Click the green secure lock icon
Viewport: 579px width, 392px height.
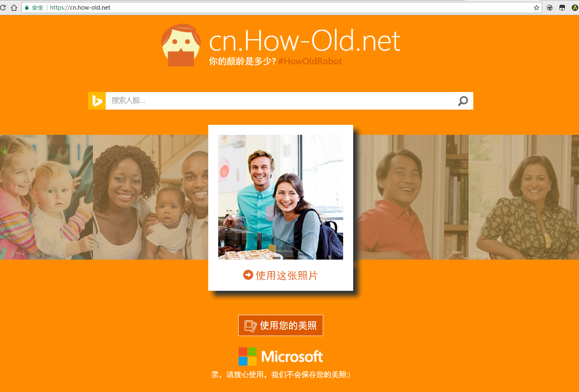27,8
